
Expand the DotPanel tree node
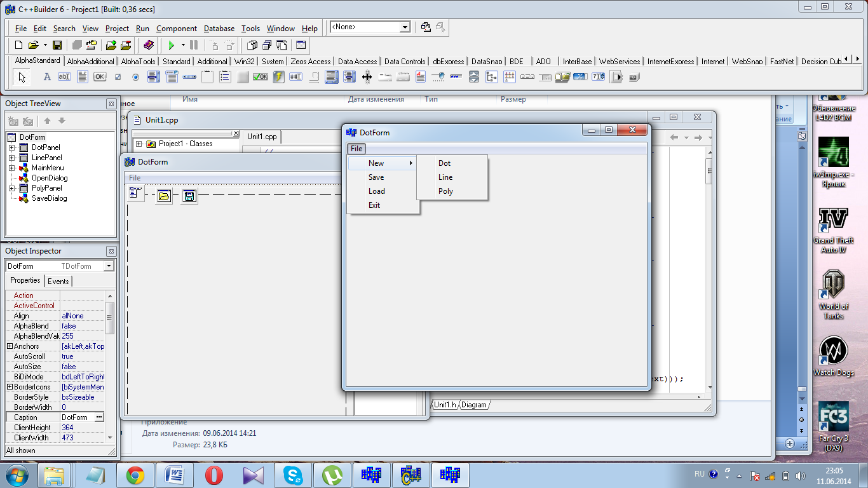(x=11, y=147)
